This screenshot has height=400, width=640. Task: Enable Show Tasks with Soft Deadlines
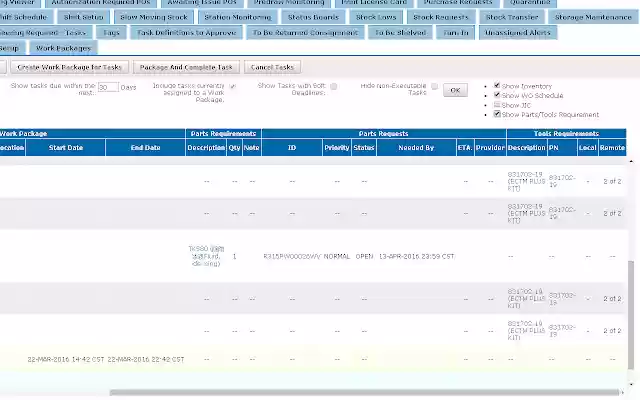pyautogui.click(x=334, y=86)
